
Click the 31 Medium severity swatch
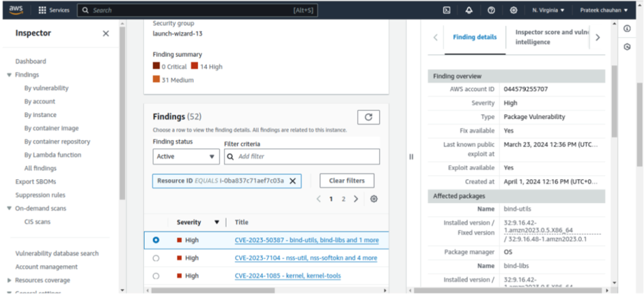(156, 79)
